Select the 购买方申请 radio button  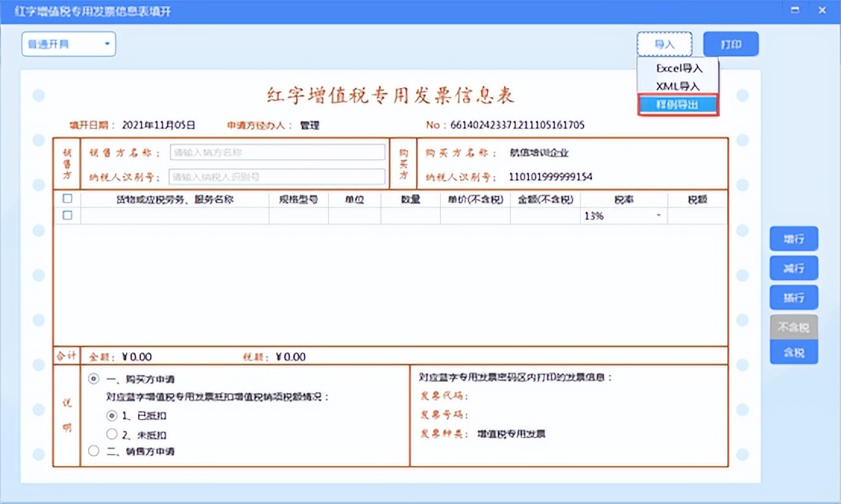[x=93, y=380]
